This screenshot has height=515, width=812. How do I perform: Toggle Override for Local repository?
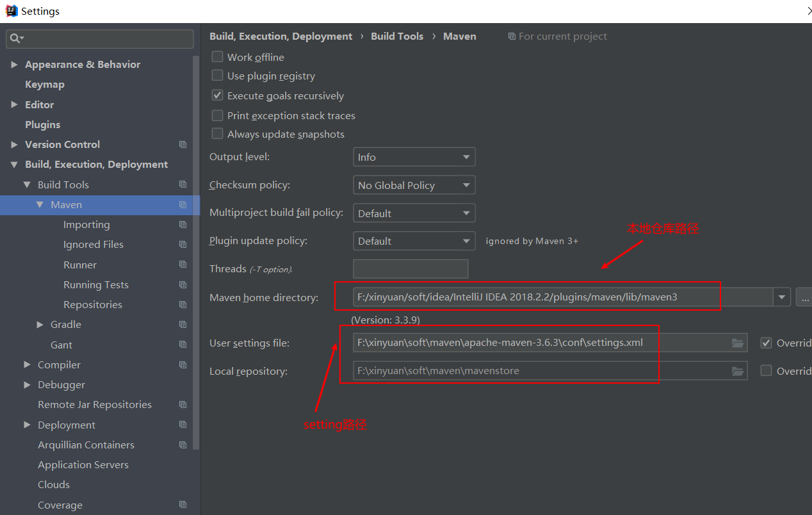pyautogui.click(x=766, y=371)
